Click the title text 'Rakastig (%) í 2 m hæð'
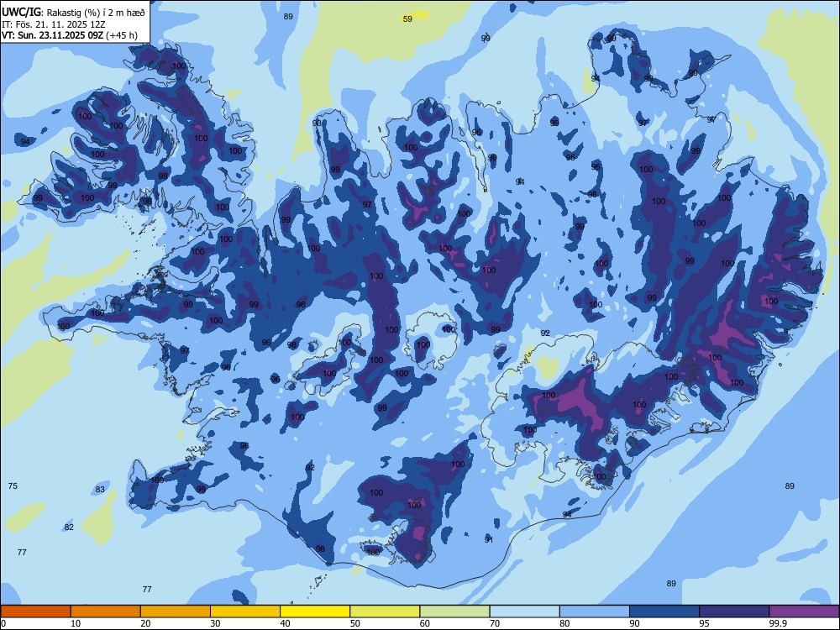Viewport: 840px width, 630px height. click(96, 13)
